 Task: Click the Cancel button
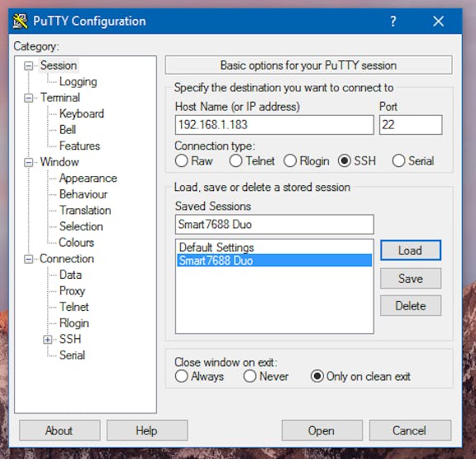(x=410, y=430)
